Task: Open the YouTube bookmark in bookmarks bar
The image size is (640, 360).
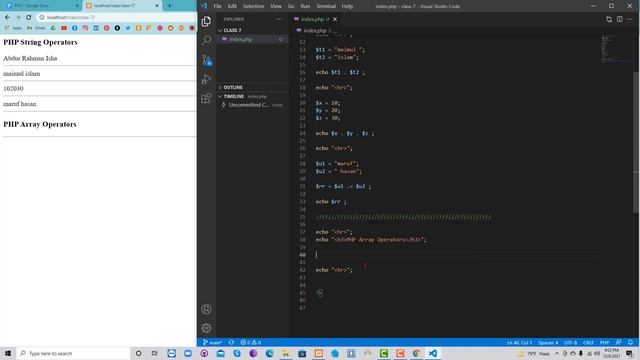Action: tap(64, 28)
